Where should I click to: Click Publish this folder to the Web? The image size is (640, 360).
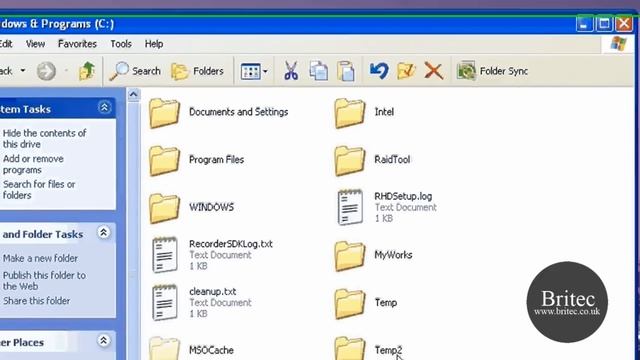[44, 281]
